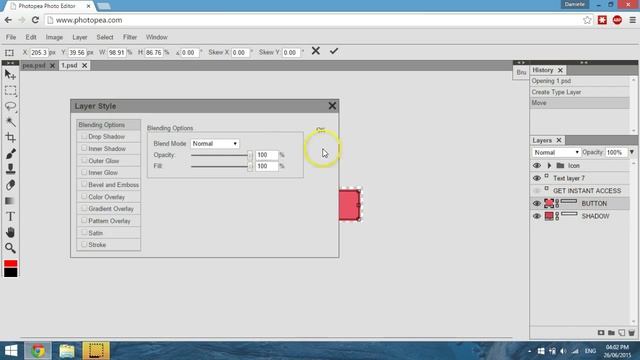Cancel the transform with X icon
This screenshot has height=360, width=640.
pos(316,51)
